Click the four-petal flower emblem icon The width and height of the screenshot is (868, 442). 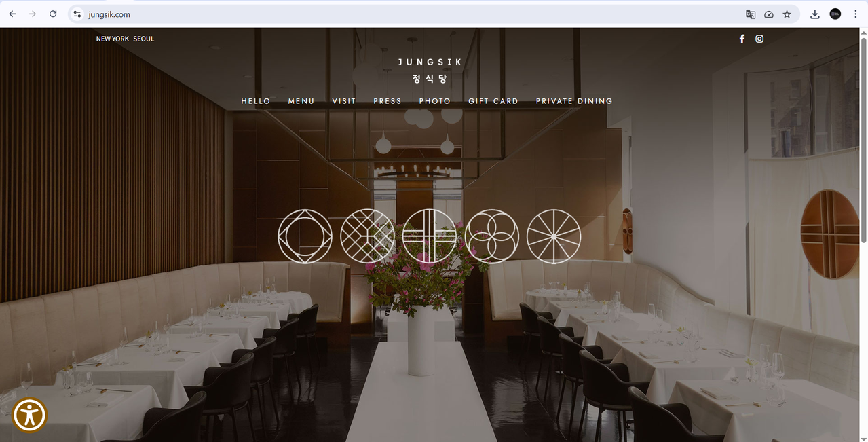click(x=492, y=236)
